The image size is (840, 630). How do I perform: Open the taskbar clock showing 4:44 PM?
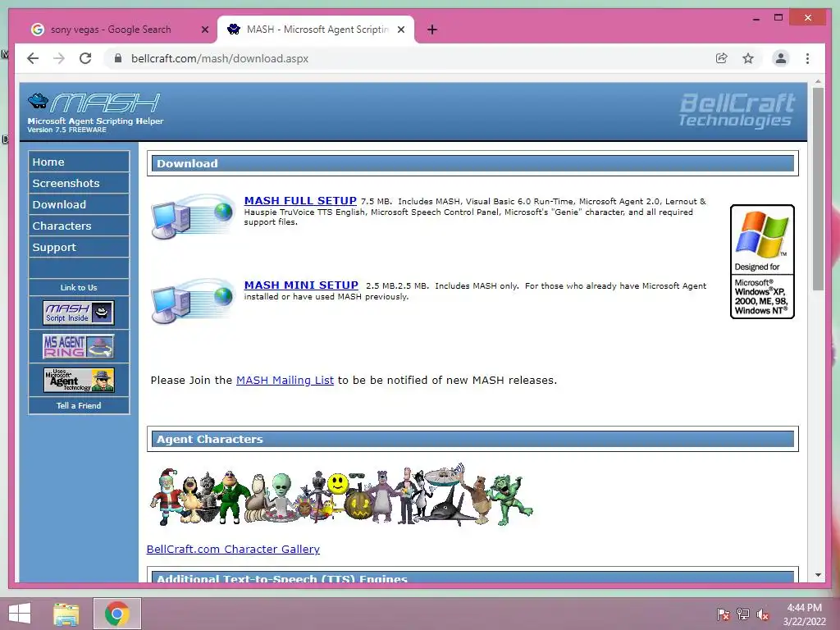[x=805, y=614]
